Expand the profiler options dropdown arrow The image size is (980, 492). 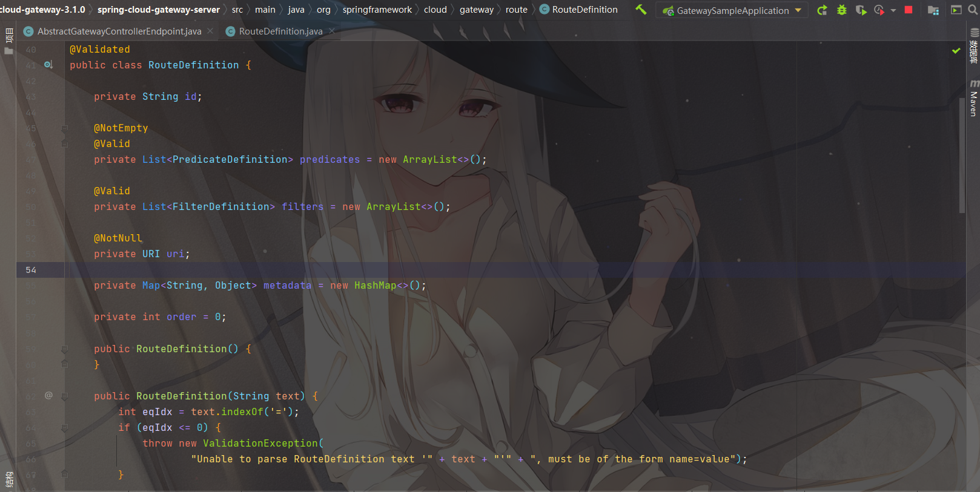[893, 10]
